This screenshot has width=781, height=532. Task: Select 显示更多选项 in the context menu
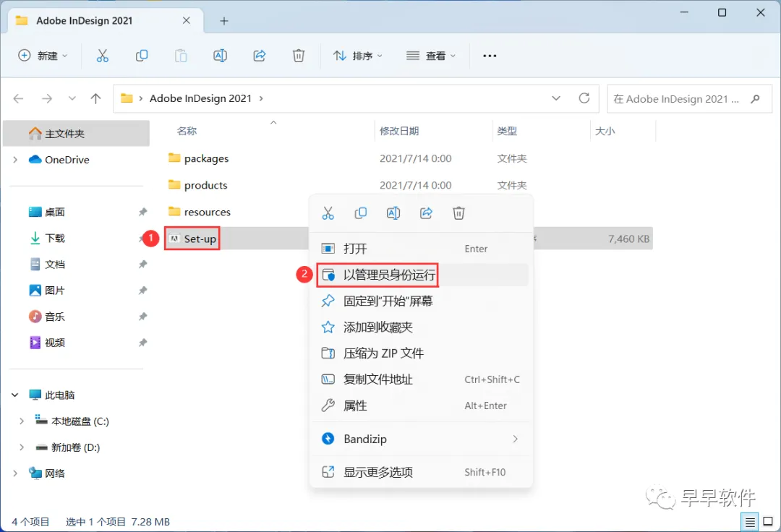[x=421, y=472]
